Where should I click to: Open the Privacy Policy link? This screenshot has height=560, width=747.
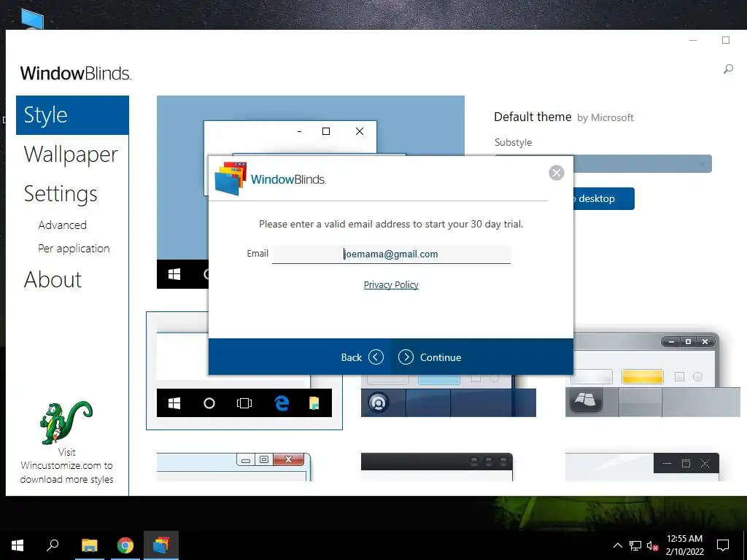pos(391,285)
